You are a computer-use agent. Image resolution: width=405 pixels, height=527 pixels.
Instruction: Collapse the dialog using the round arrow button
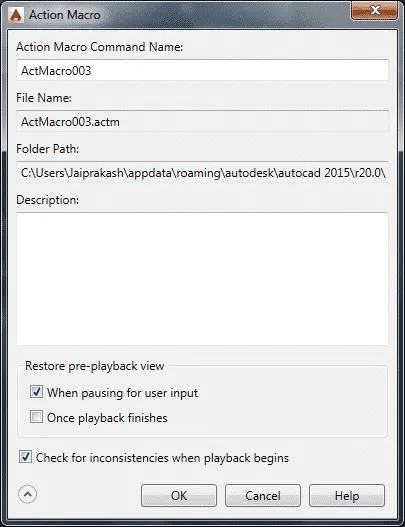pos(28,494)
